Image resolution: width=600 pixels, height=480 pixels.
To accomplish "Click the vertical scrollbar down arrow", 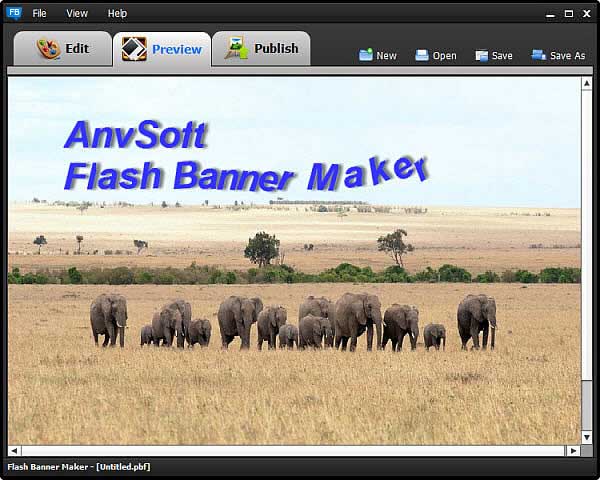I will (587, 438).
